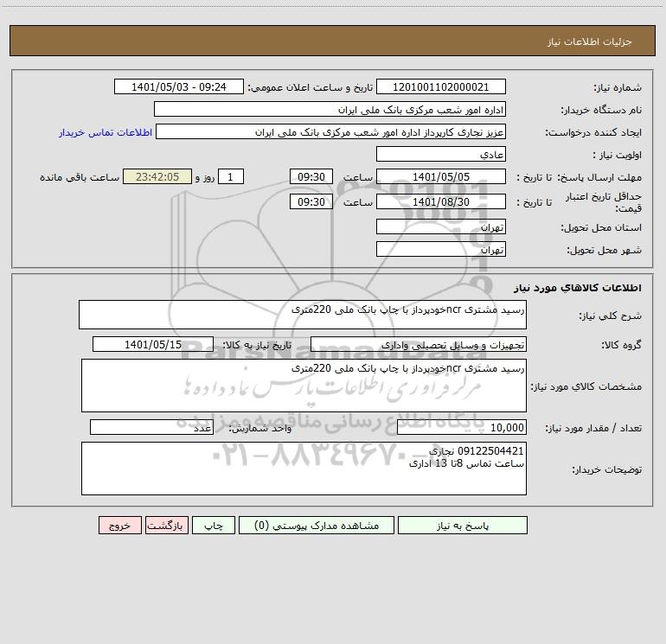This screenshot has height=644, width=666.
Task: Click price validity date 1401/08/30
Action: 441,201
